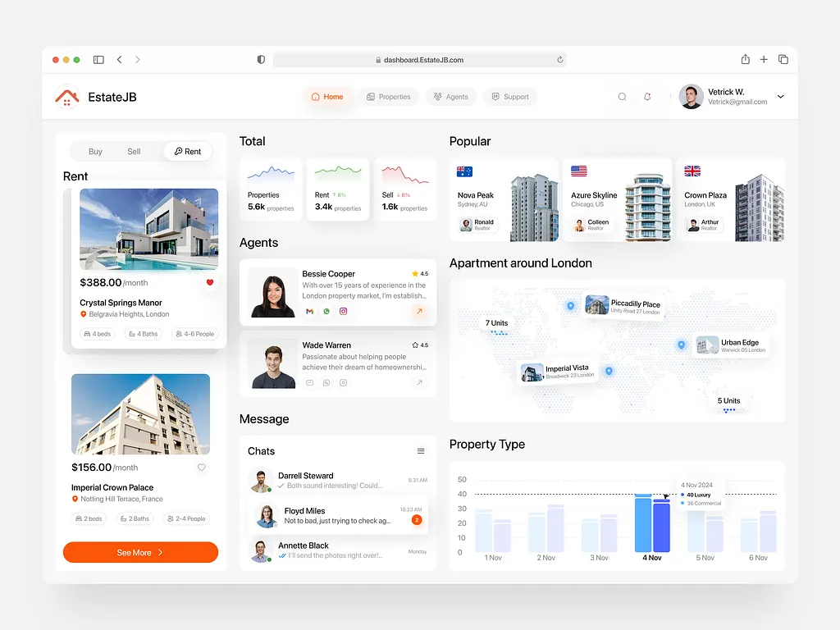Click the search icon in the navigation bar
Image resolution: width=840 pixels, height=630 pixels.
pyautogui.click(x=623, y=96)
